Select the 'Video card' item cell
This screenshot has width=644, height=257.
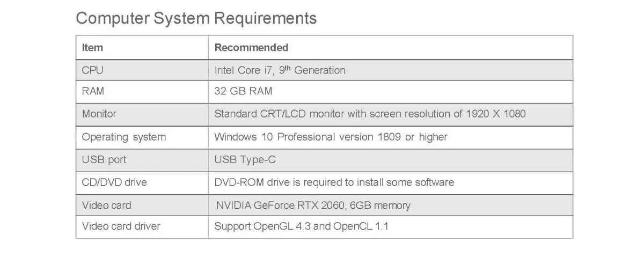click(x=106, y=205)
